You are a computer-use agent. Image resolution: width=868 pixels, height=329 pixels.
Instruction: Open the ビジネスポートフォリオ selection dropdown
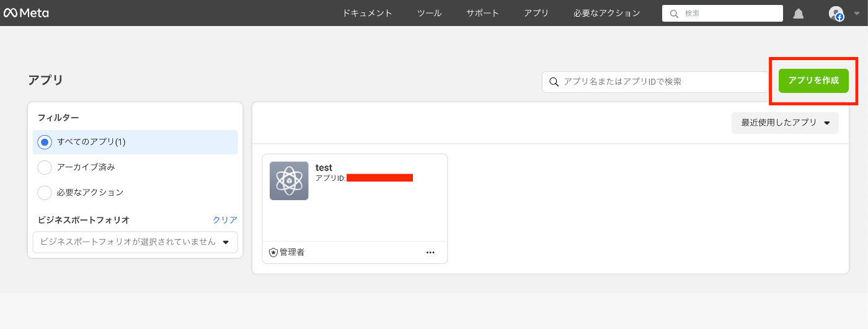tap(135, 242)
